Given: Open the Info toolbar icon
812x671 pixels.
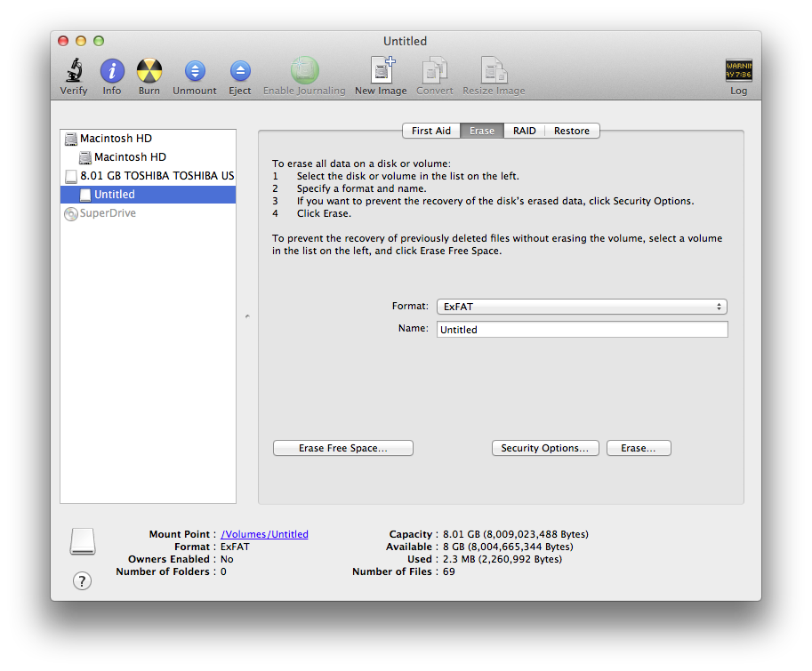Looking at the screenshot, I should (x=112, y=70).
